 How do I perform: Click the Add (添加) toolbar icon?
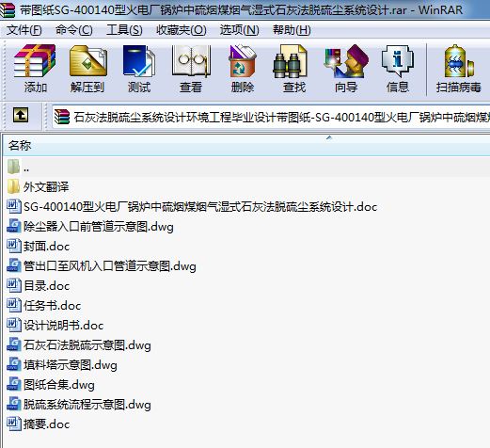(35, 61)
